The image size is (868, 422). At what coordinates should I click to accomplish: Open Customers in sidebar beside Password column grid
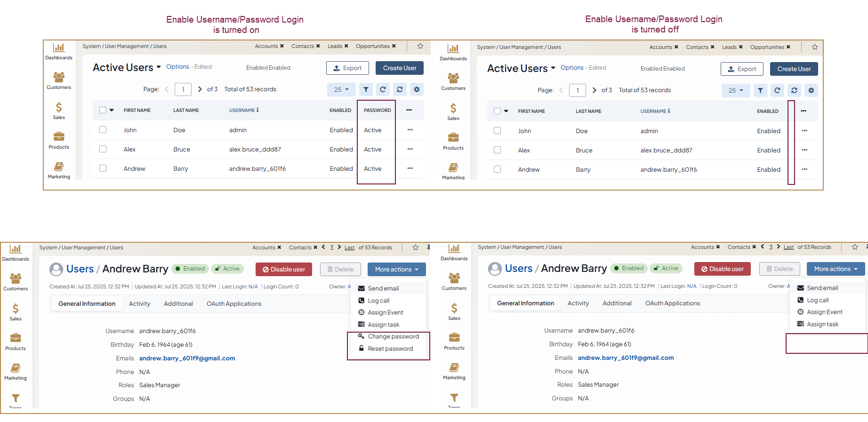point(59,80)
